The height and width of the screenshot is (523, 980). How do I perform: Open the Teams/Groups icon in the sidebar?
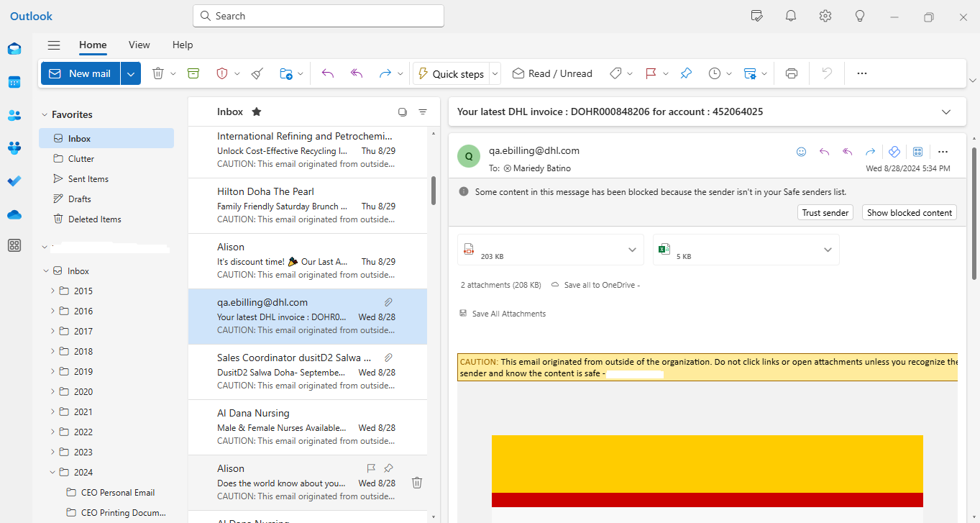(14, 148)
